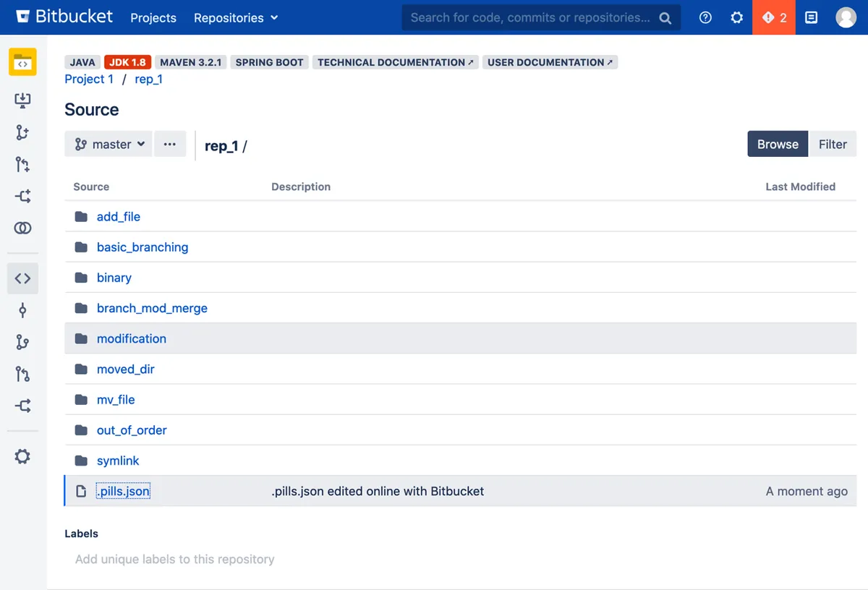This screenshot has width=868, height=590.
Task: Click the Source column header
Action: click(91, 187)
